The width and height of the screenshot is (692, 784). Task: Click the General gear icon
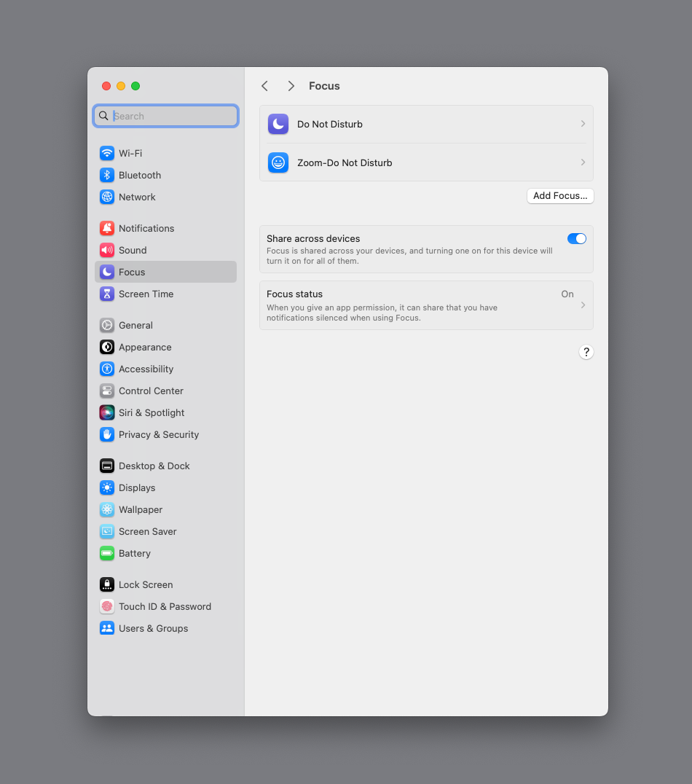tap(107, 325)
